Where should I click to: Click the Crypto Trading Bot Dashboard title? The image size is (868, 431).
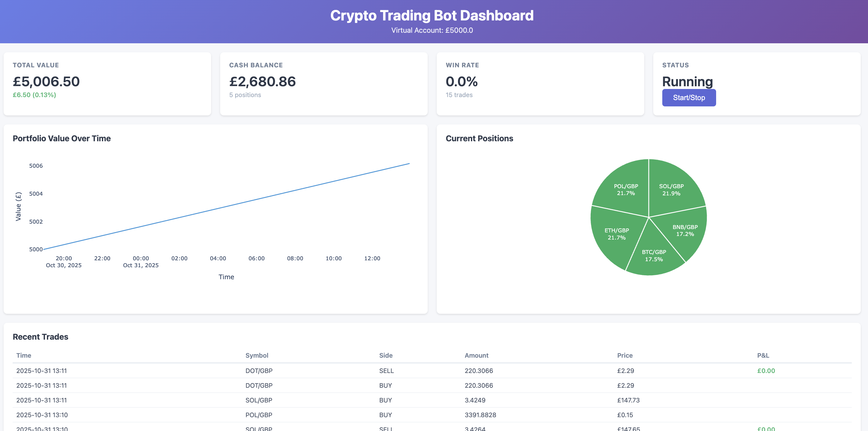[x=432, y=16]
